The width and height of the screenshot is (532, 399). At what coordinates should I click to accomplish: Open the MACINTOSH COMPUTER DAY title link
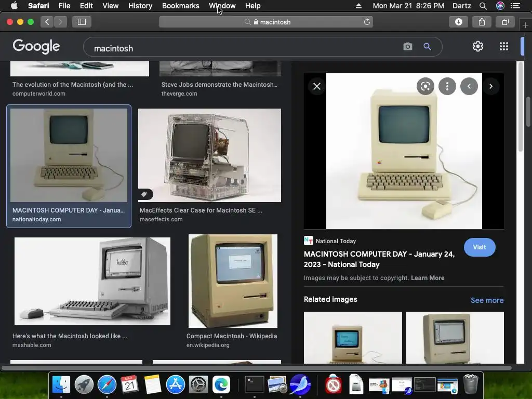point(379,259)
